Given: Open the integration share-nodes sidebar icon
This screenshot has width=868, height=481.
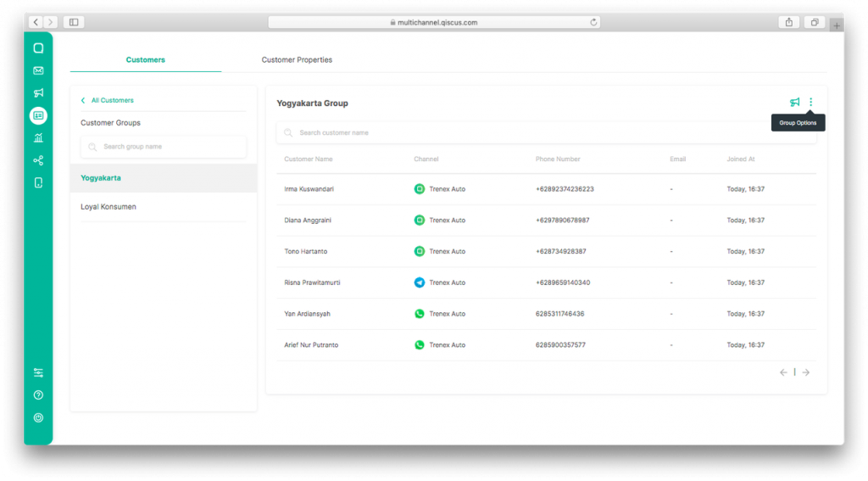Looking at the screenshot, I should click(x=38, y=160).
